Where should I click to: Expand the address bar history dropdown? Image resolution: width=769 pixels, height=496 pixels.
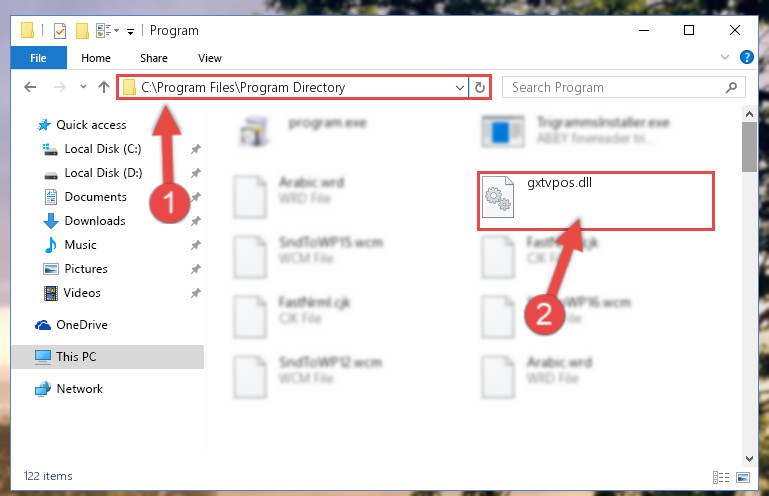pos(460,88)
